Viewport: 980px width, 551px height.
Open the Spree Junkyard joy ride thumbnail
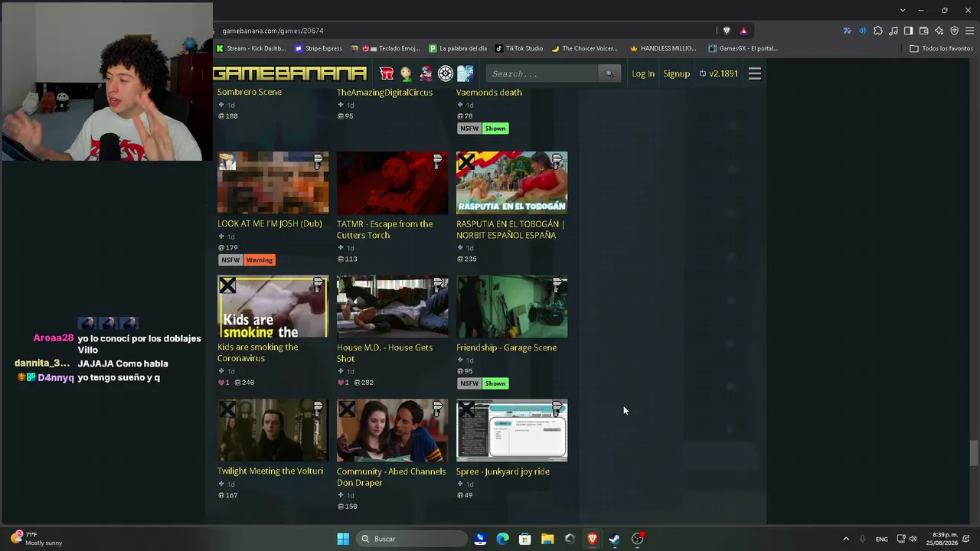(512, 430)
